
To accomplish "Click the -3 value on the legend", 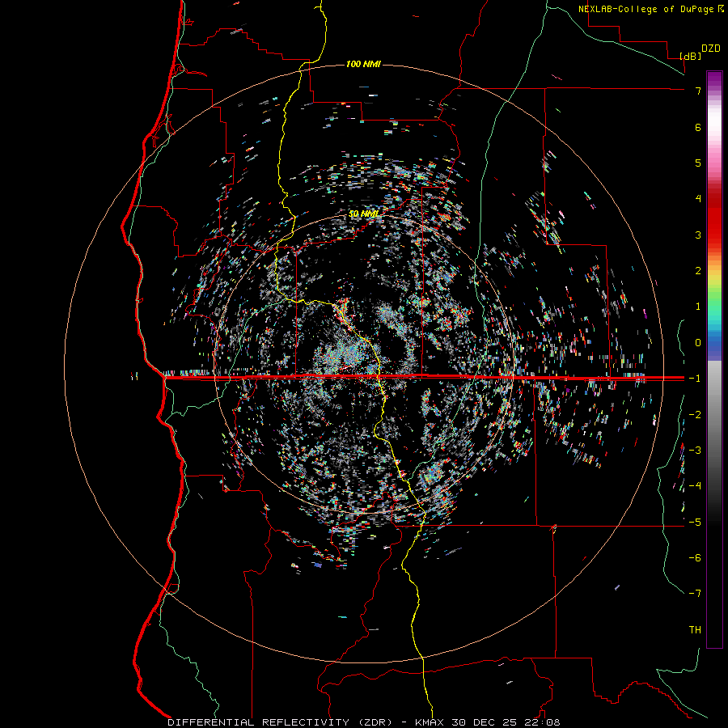I will click(x=695, y=450).
